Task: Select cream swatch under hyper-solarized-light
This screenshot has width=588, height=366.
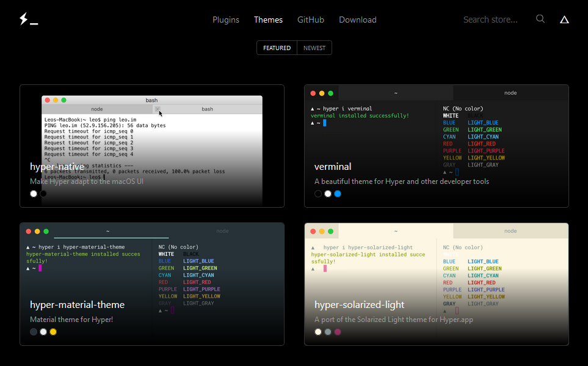Action: click(318, 332)
